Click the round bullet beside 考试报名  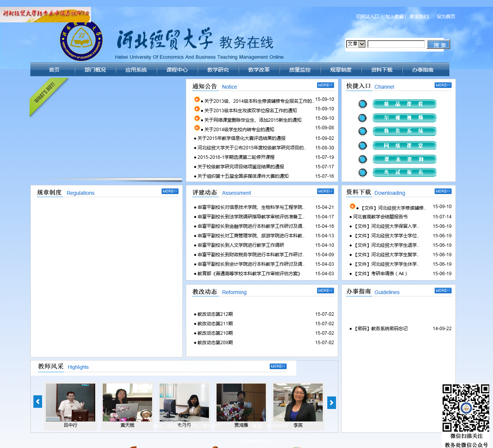(363, 172)
